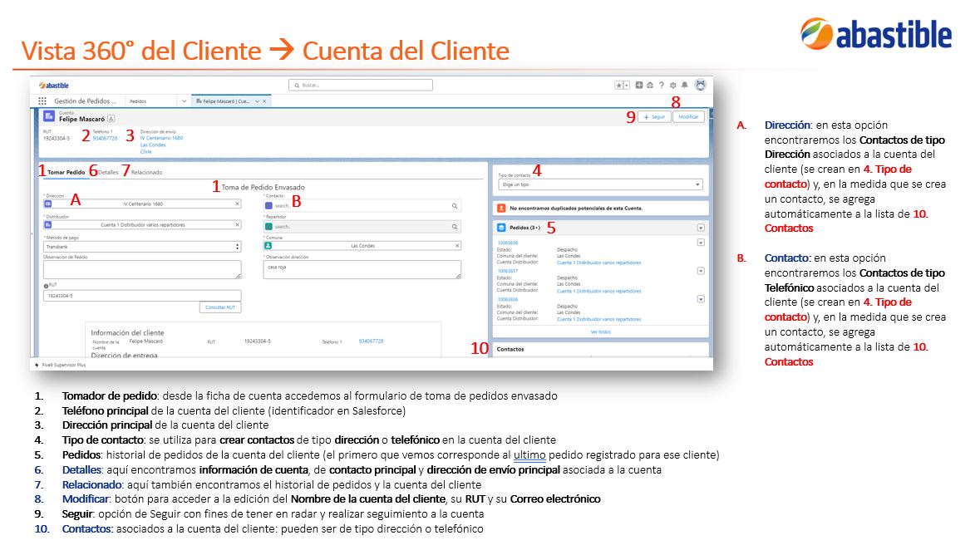
Task: Click the account hierarchy icon beside Felipe Mascaró
Action: click(111, 119)
